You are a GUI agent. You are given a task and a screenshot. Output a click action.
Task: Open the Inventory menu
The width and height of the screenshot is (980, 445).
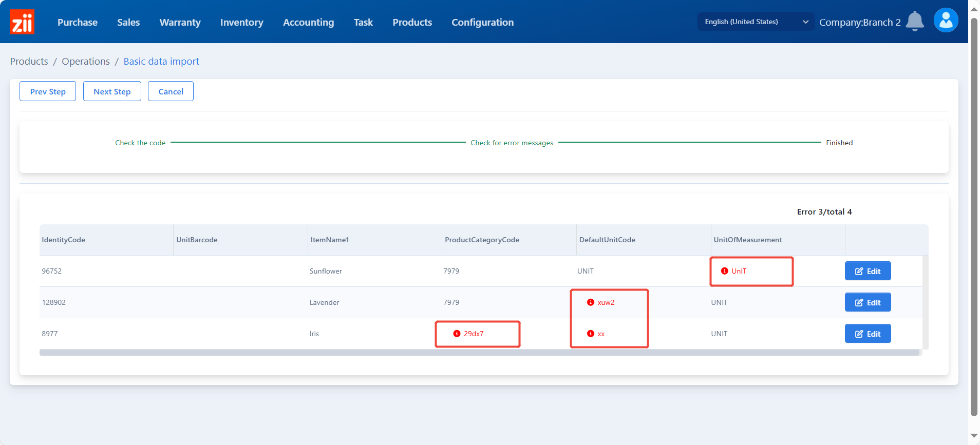click(241, 22)
